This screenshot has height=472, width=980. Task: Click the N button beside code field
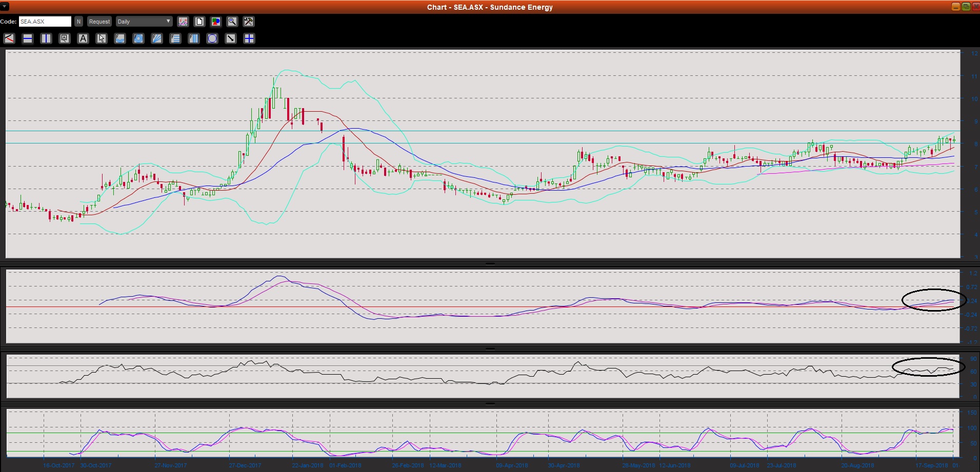click(78, 22)
